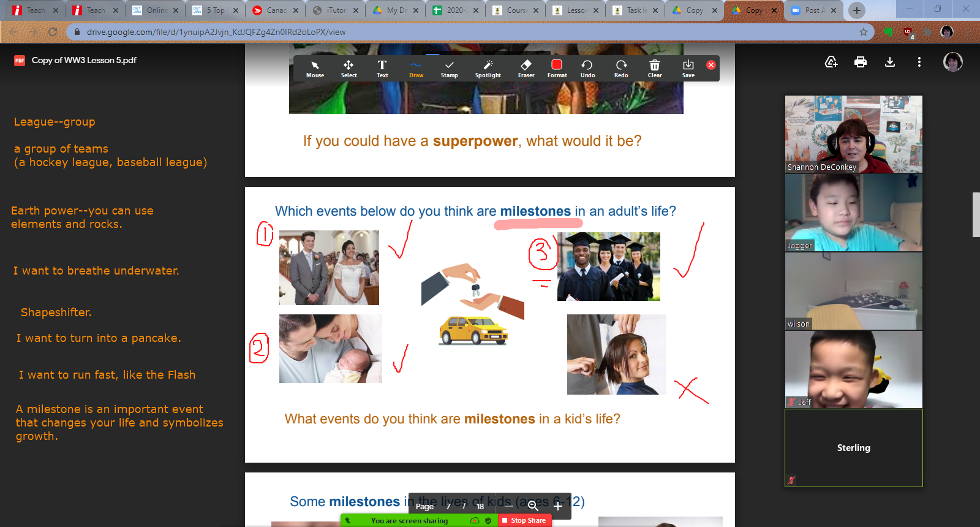Switch to the first Teach browser tab

(35, 10)
